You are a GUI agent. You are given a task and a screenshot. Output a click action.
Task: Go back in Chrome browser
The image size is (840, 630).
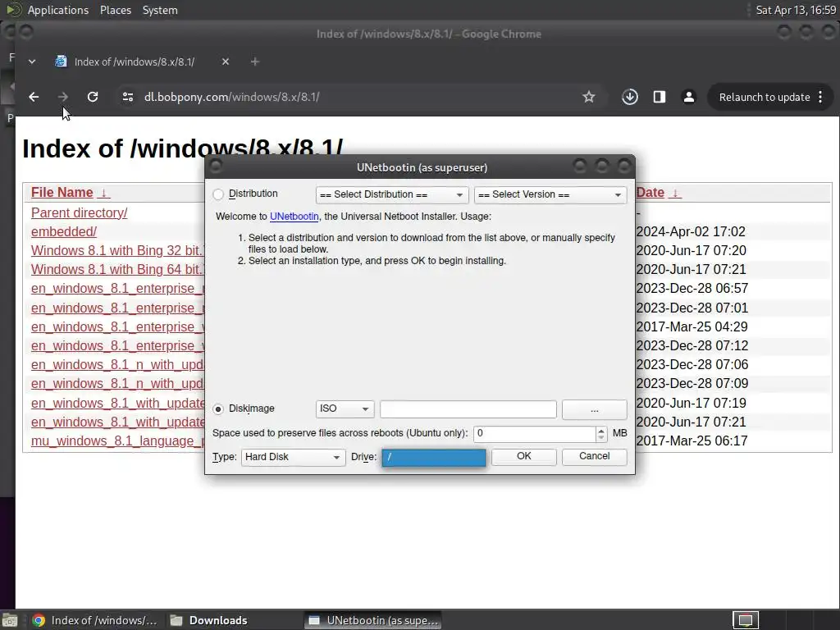(x=34, y=97)
